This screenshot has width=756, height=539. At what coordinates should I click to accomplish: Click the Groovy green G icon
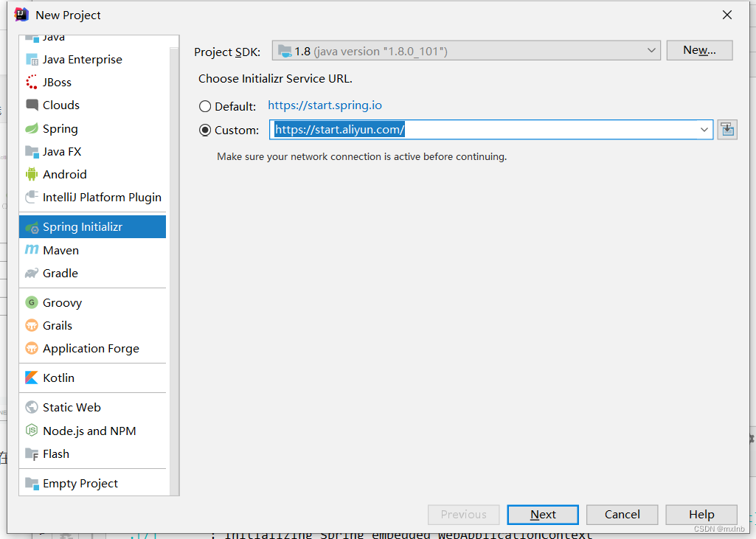[32, 302]
